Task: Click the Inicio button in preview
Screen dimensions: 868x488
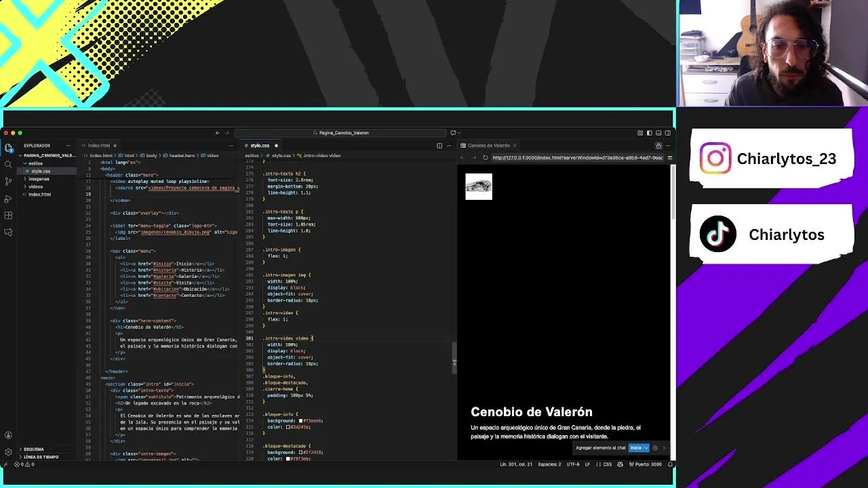Action: point(635,448)
